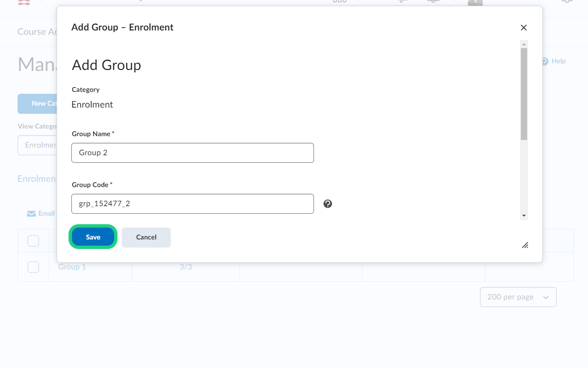Save the new group

click(93, 237)
